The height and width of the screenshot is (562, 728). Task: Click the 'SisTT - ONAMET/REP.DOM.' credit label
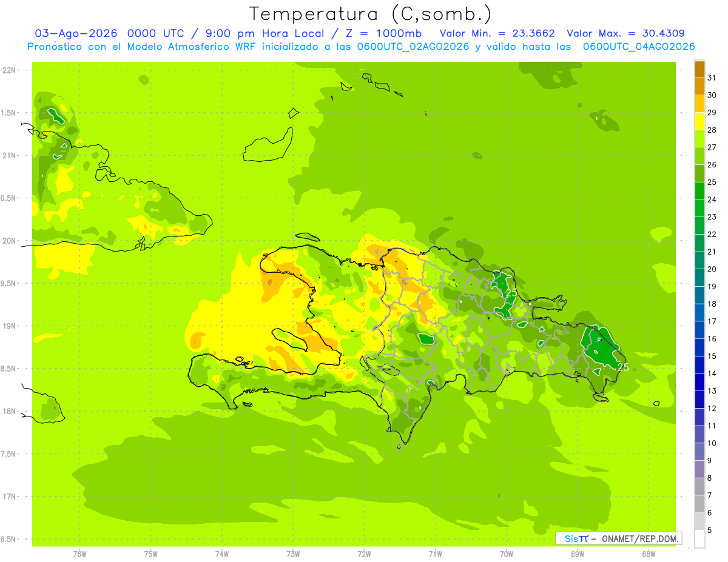[x=619, y=538]
